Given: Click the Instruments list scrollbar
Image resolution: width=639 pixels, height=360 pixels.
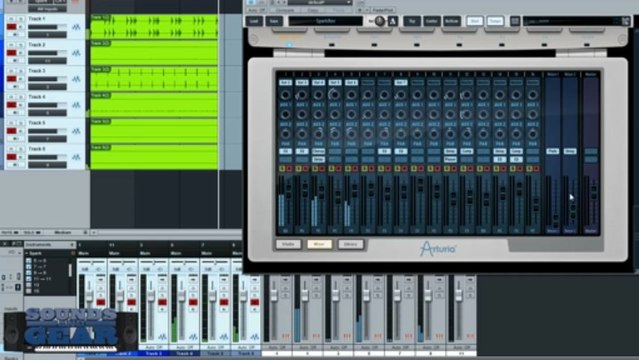Looking at the screenshot, I should (x=71, y=269).
